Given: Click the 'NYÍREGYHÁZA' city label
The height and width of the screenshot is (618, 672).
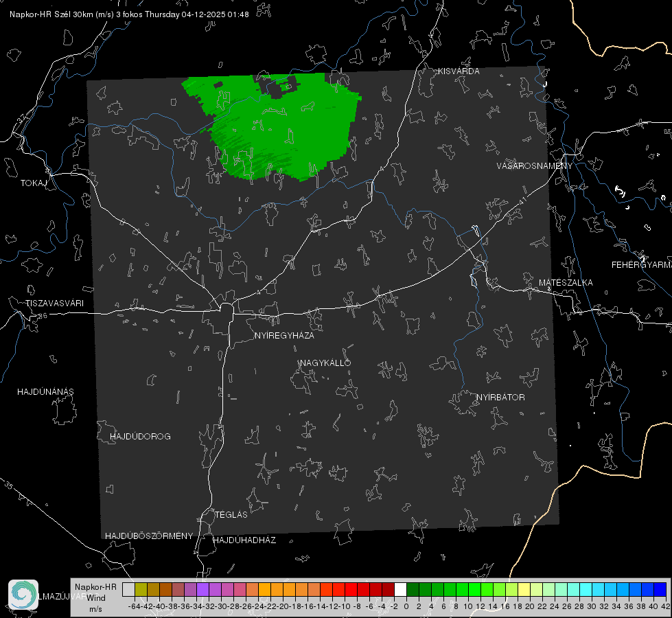Looking at the screenshot, I should pyautogui.click(x=284, y=335).
